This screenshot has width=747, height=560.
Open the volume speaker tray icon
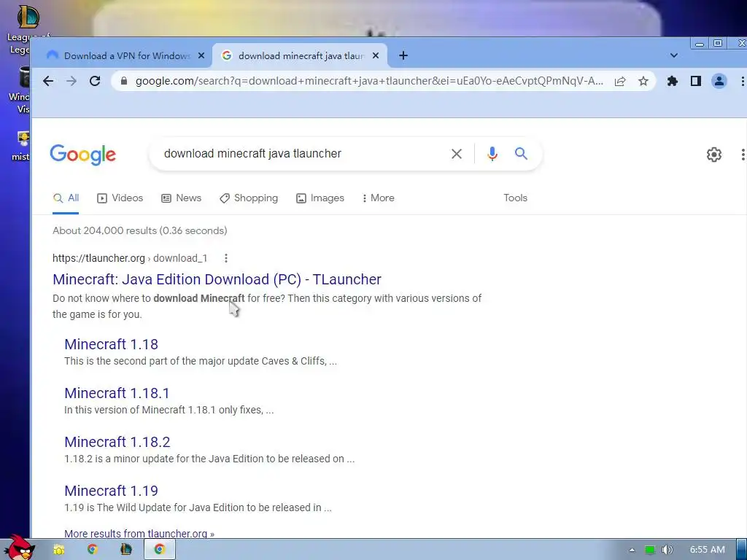pos(667,550)
